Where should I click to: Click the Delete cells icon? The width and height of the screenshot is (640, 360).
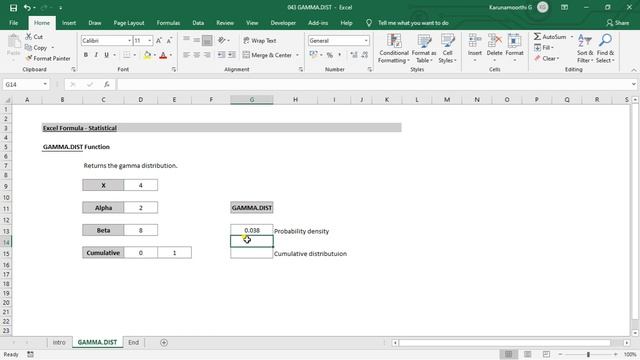coord(494,41)
